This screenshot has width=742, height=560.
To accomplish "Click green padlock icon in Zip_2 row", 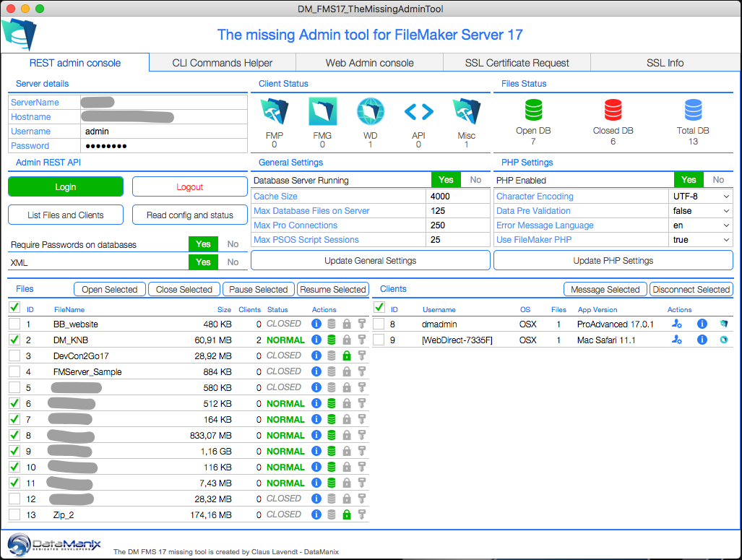I will click(347, 514).
